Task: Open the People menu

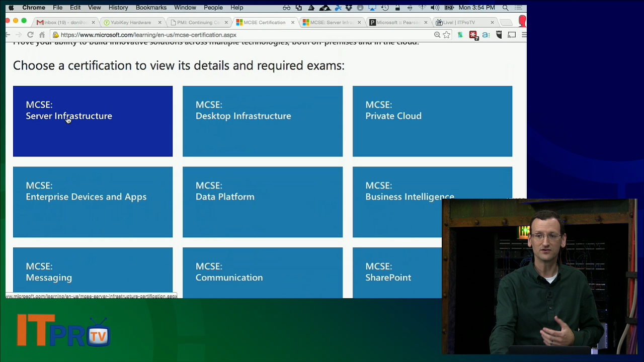Action: 213,8
